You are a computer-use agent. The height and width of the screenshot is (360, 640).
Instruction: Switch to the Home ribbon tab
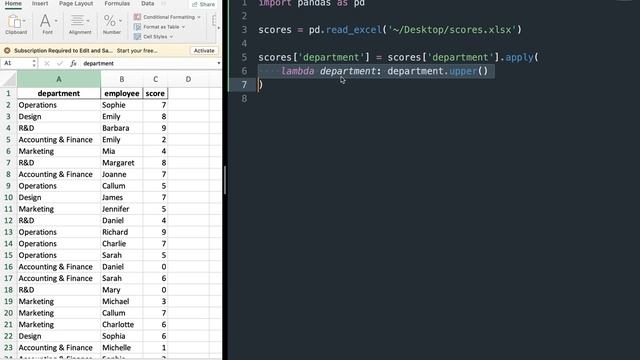pyautogui.click(x=13, y=4)
